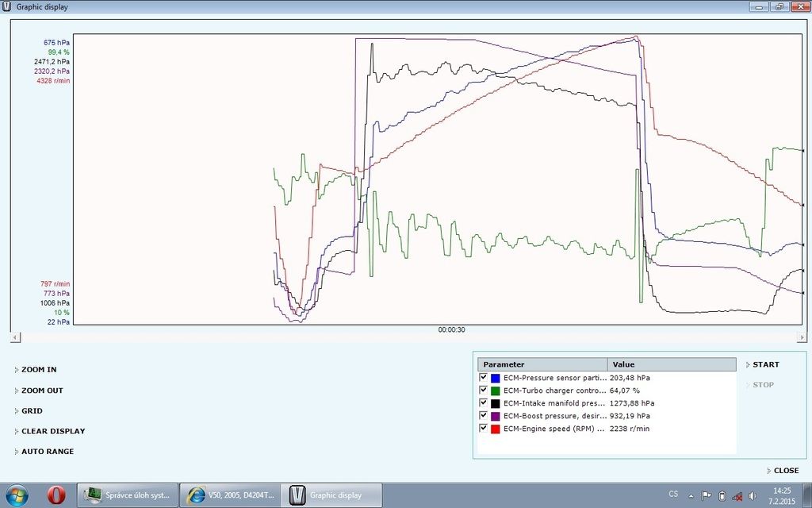Uncheck ECM-Pressure sensor particle filter checkbox

coord(484,377)
